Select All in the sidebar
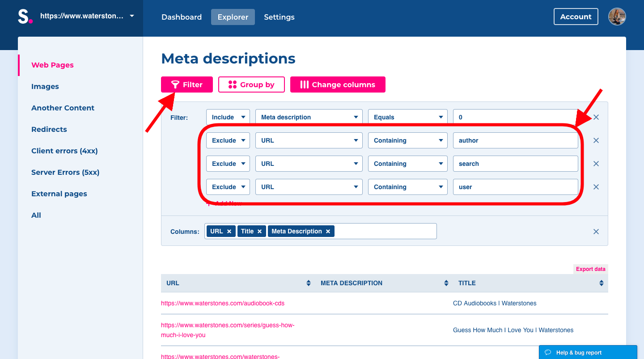The width and height of the screenshot is (644, 359). point(36,215)
